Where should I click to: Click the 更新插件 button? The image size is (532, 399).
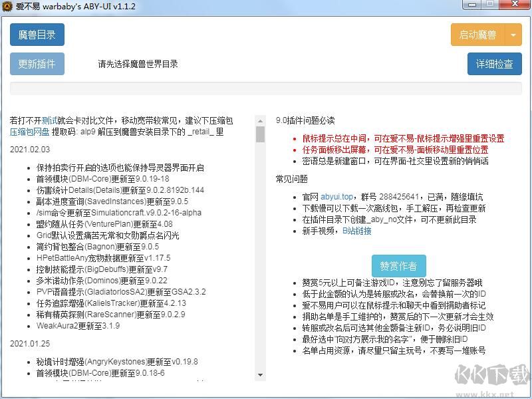tap(37, 64)
